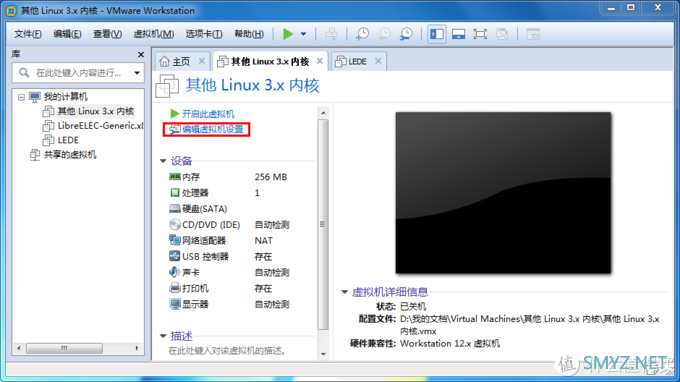Click the 打印机 printer icon
Image resolution: width=680 pixels, height=382 pixels.
click(175, 288)
